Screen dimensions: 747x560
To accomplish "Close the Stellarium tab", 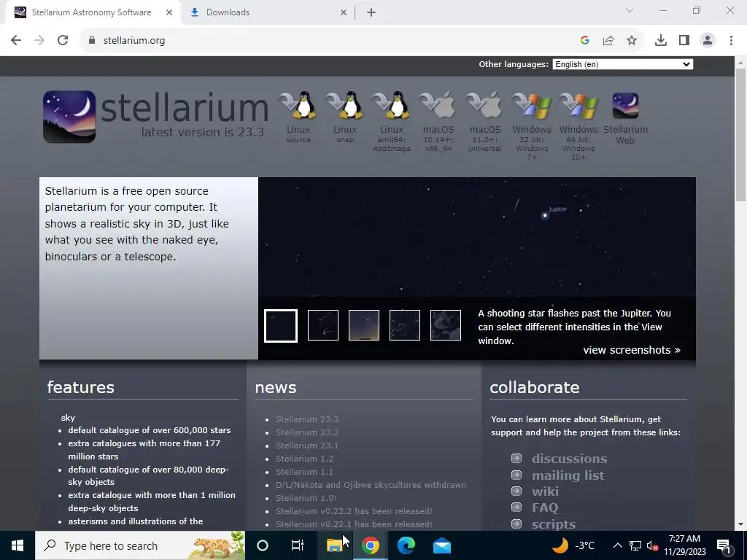I will coord(169,12).
